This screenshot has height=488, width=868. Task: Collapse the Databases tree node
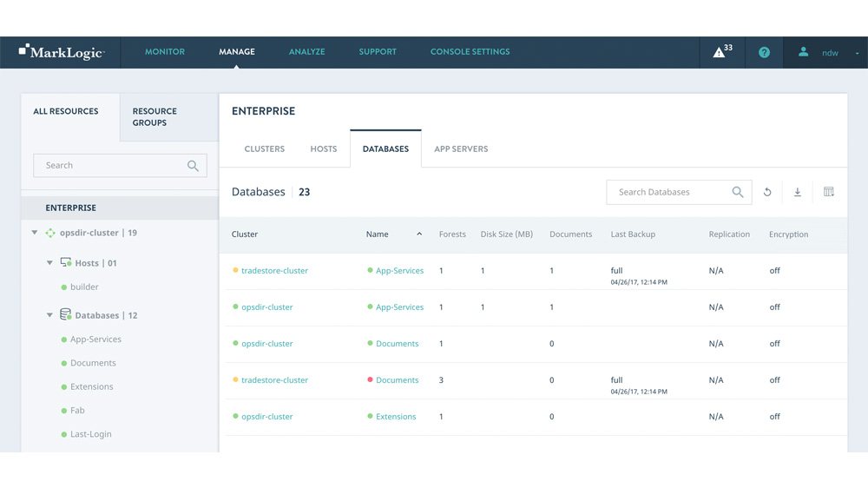tap(49, 315)
